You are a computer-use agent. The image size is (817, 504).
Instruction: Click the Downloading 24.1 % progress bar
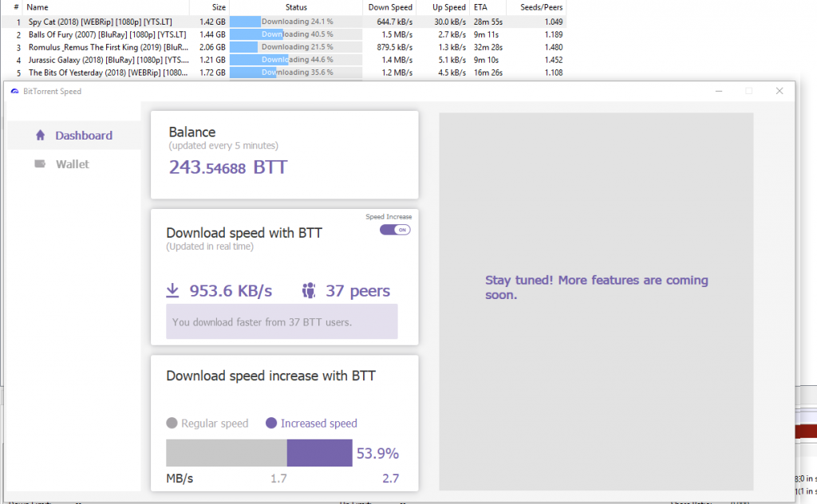click(296, 22)
